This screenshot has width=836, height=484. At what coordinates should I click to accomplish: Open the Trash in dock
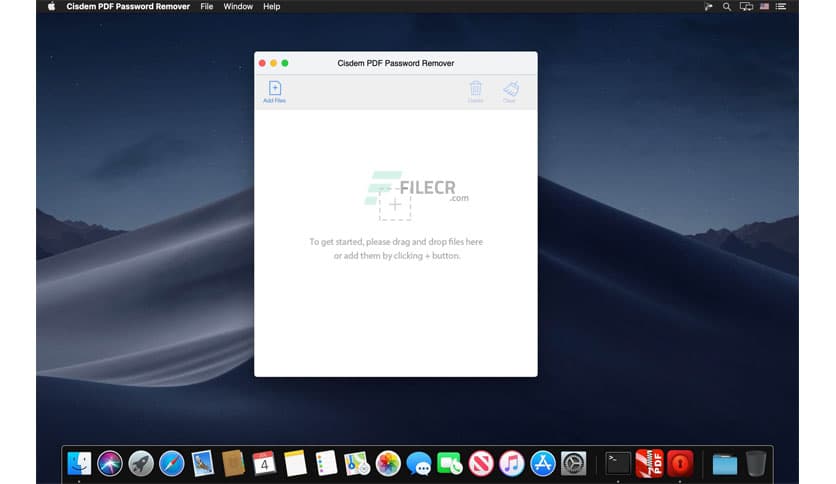tap(756, 463)
